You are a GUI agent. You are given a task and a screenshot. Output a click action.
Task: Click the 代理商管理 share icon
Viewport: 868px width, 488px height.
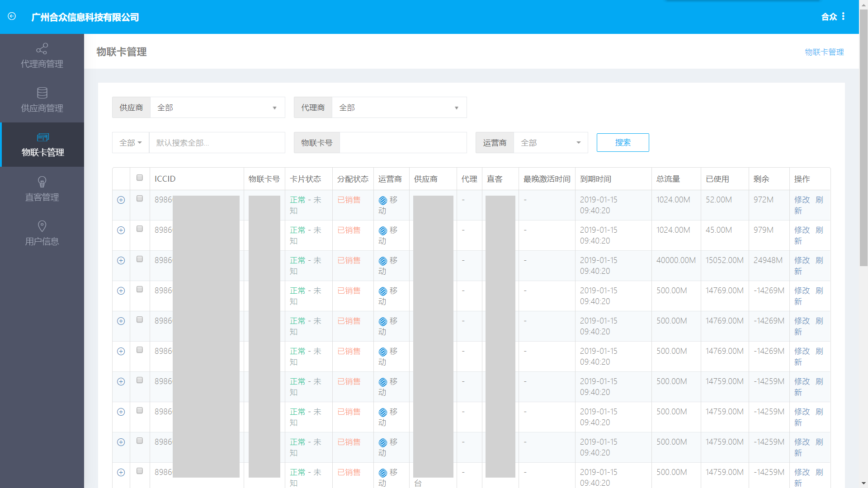point(42,48)
